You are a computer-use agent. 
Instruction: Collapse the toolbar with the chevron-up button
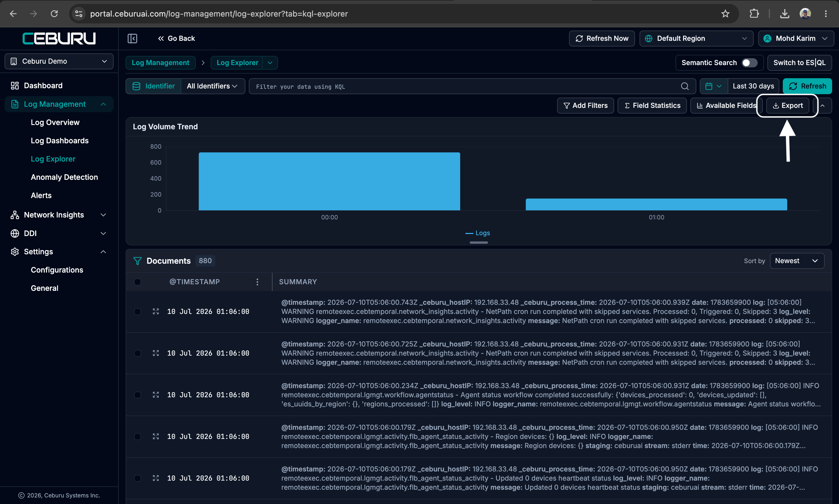(x=823, y=106)
